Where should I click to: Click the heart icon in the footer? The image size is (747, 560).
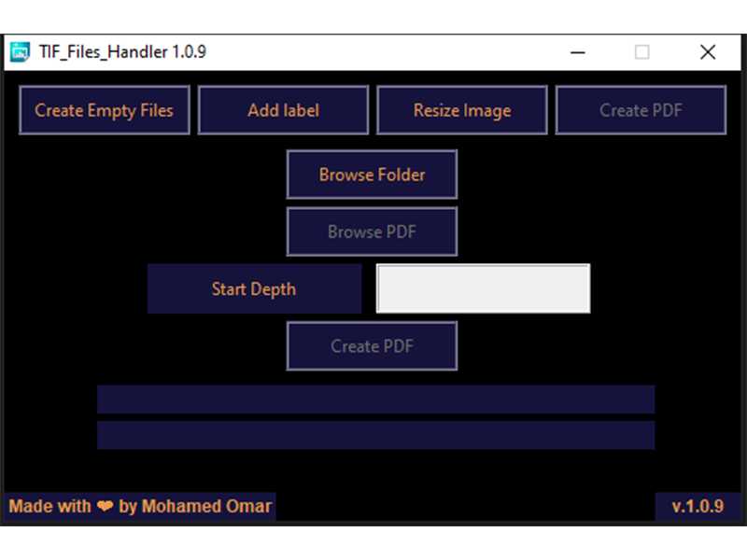[105, 507]
